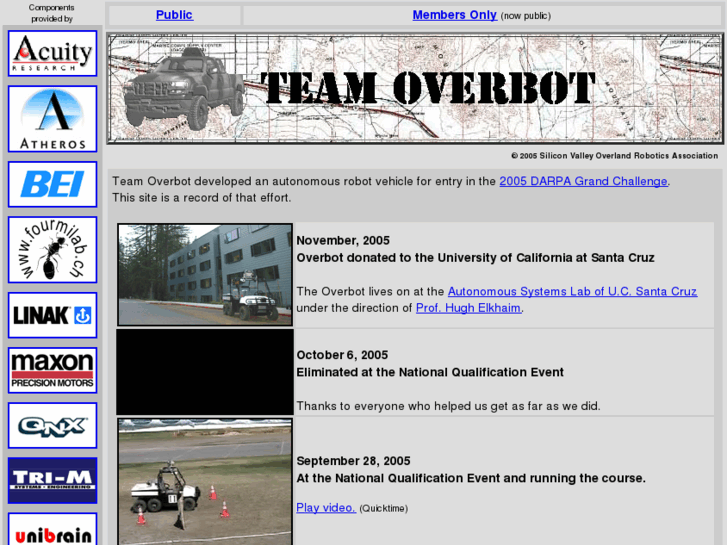727x545 pixels.
Task: Visit Prof. Hugh Elkhaim's page
Action: click(468, 308)
